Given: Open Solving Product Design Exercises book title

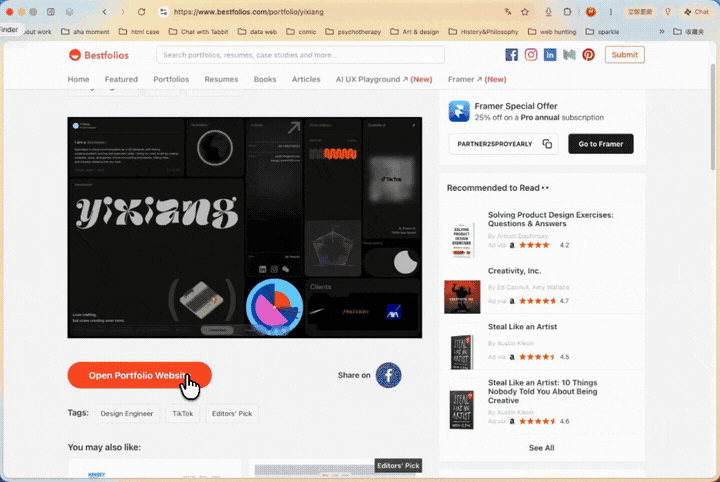Looking at the screenshot, I should 550,219.
